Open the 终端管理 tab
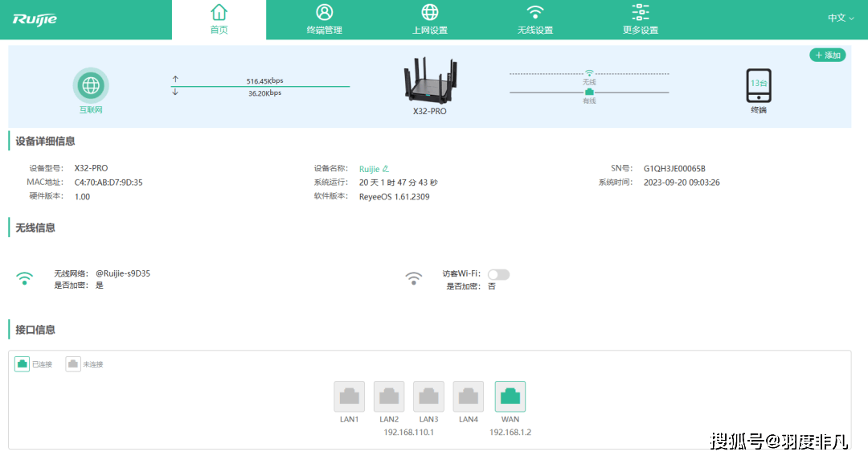Viewport: 868px width, 460px height. point(324,20)
